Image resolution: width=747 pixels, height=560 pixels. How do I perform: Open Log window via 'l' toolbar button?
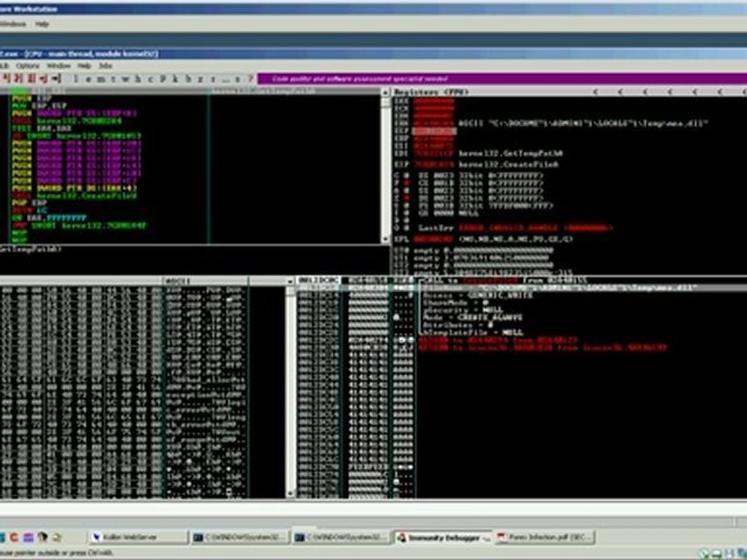coord(75,79)
